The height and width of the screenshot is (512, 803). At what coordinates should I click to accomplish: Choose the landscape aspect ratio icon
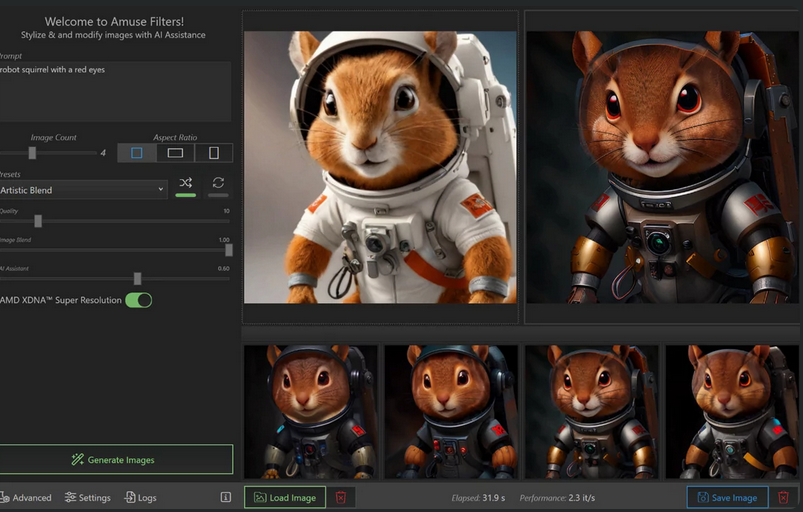[175, 153]
